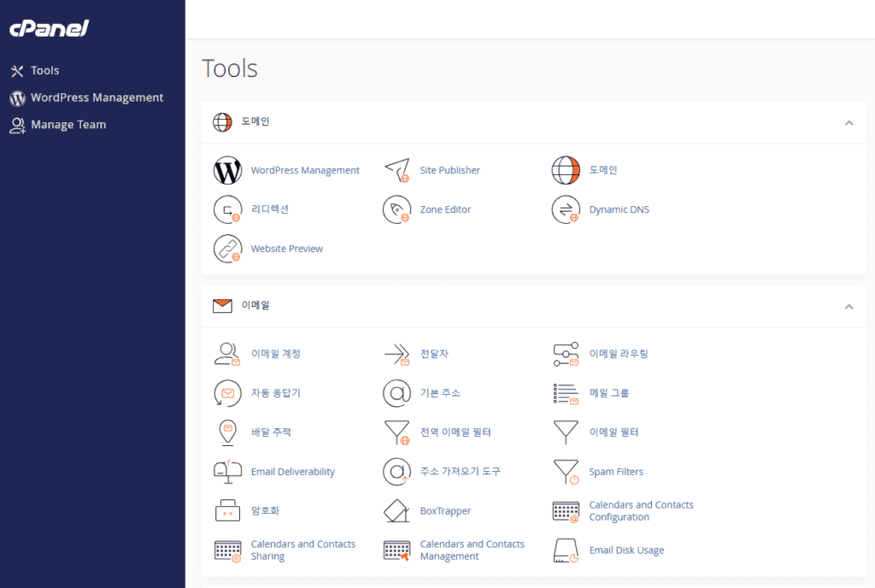Viewport: 875px width, 588px height.
Task: Open the 전달자 forwarder arrow icon
Action: (x=396, y=354)
